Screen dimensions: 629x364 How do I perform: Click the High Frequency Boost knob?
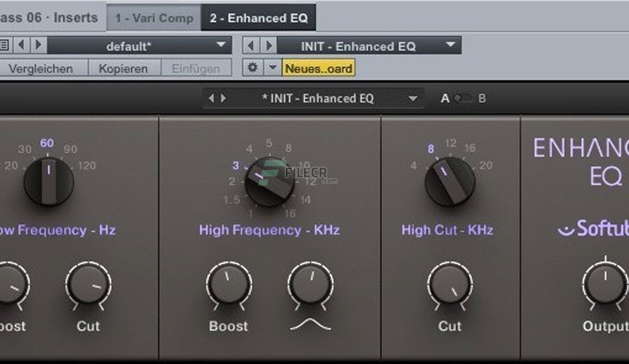[x=229, y=284]
